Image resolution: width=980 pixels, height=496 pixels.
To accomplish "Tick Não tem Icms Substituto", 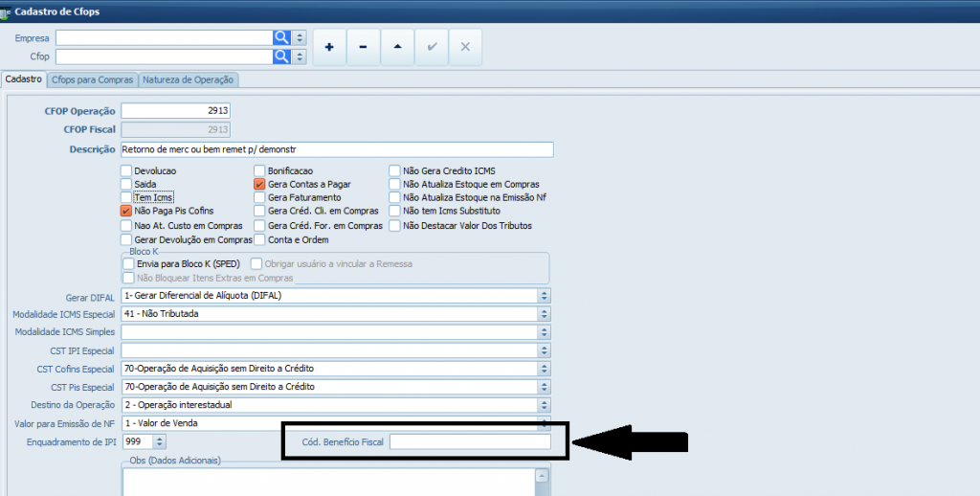I will pos(394,211).
